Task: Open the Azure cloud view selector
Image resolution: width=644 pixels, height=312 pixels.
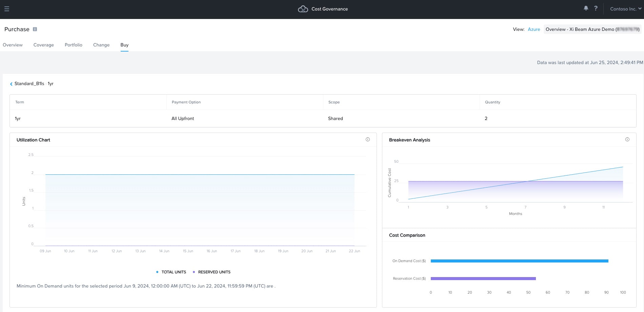Action: pyautogui.click(x=534, y=30)
